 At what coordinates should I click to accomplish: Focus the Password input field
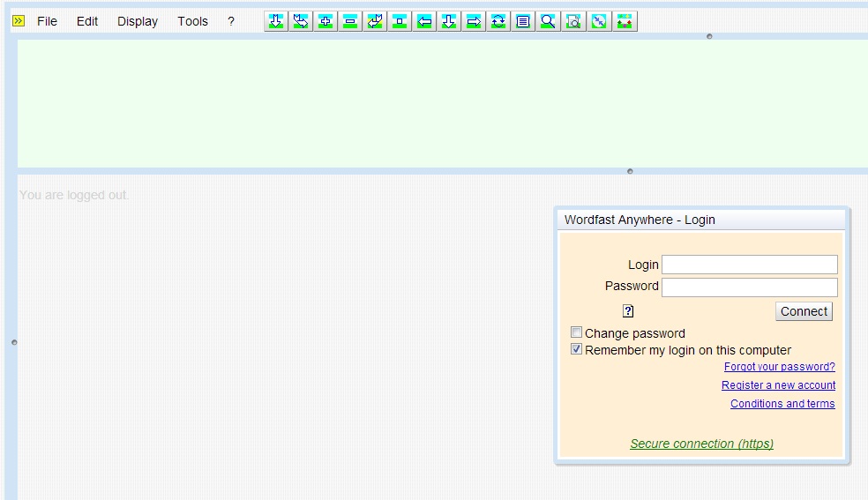click(750, 287)
